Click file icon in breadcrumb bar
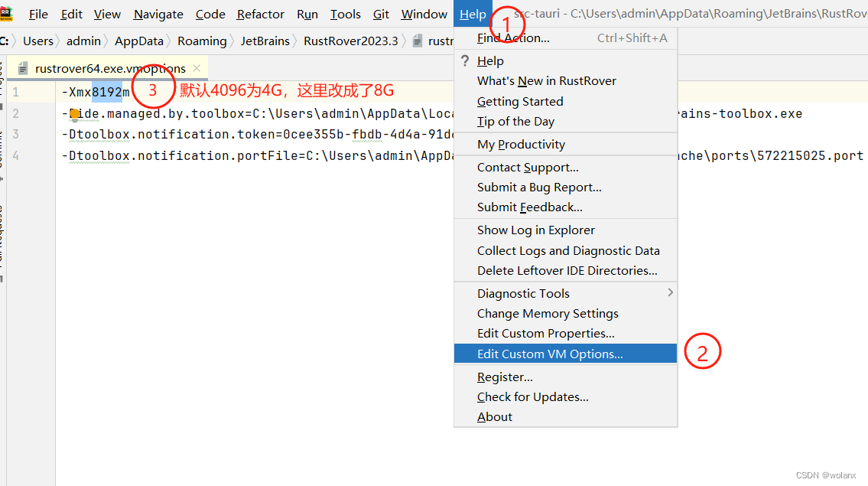This screenshot has width=868, height=486. click(x=418, y=41)
